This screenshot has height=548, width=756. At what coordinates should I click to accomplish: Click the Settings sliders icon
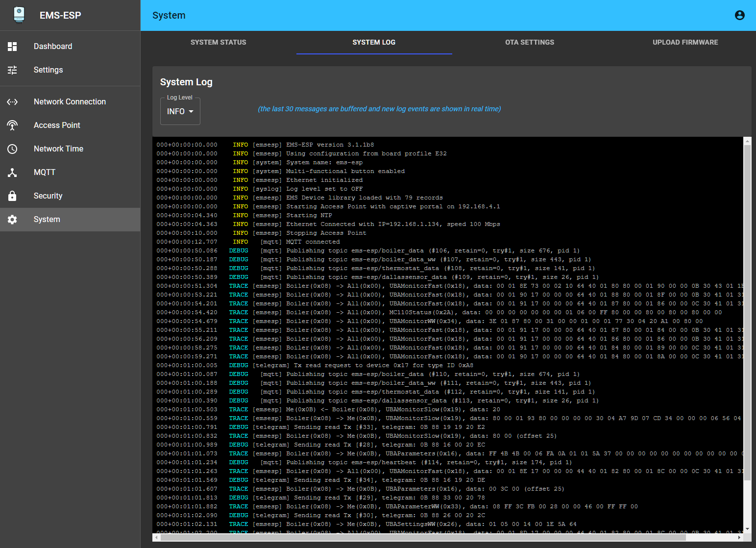tap(12, 70)
